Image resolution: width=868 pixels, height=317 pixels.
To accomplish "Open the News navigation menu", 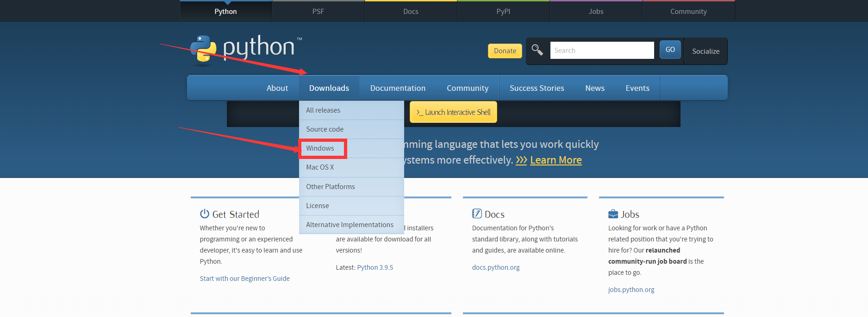I will pos(595,88).
